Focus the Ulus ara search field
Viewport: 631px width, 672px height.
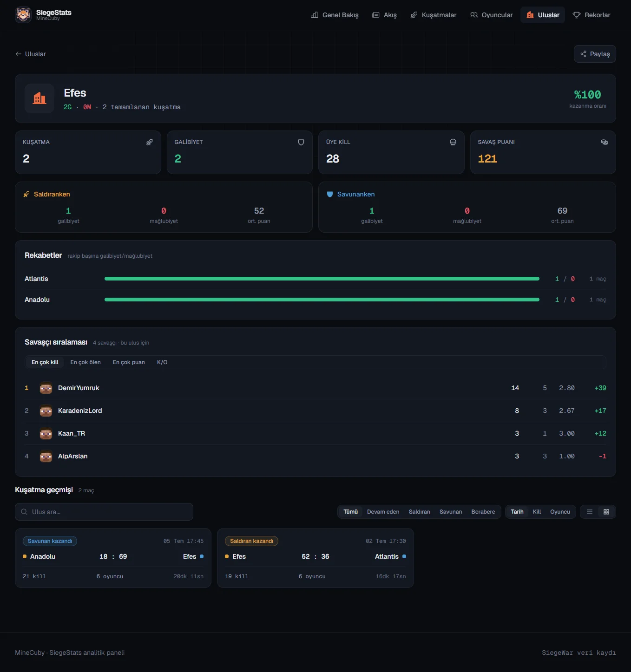(x=104, y=512)
